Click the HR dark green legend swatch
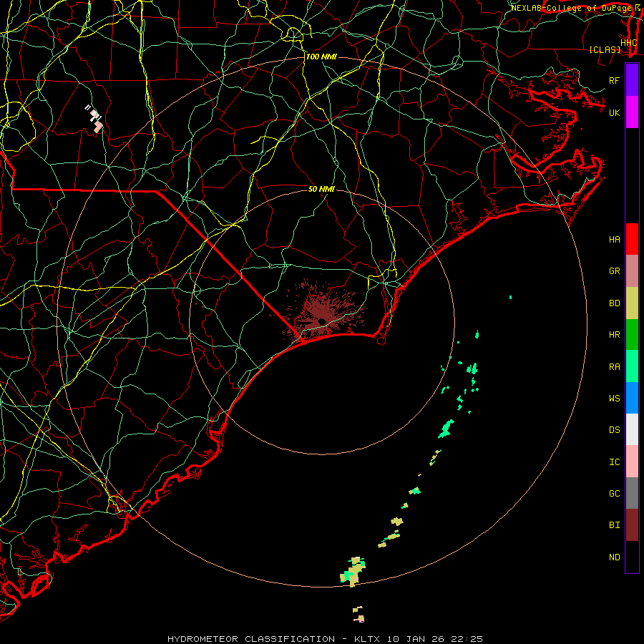 tap(632, 335)
